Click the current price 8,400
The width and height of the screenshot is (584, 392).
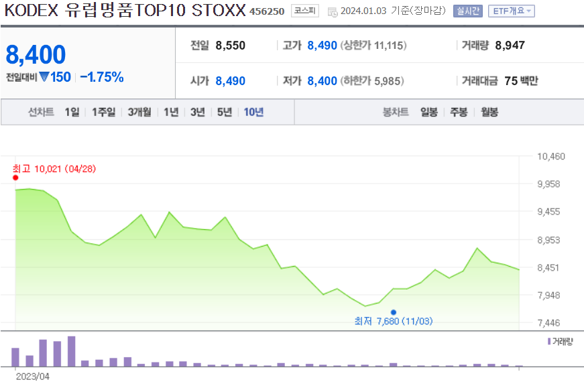36,54
